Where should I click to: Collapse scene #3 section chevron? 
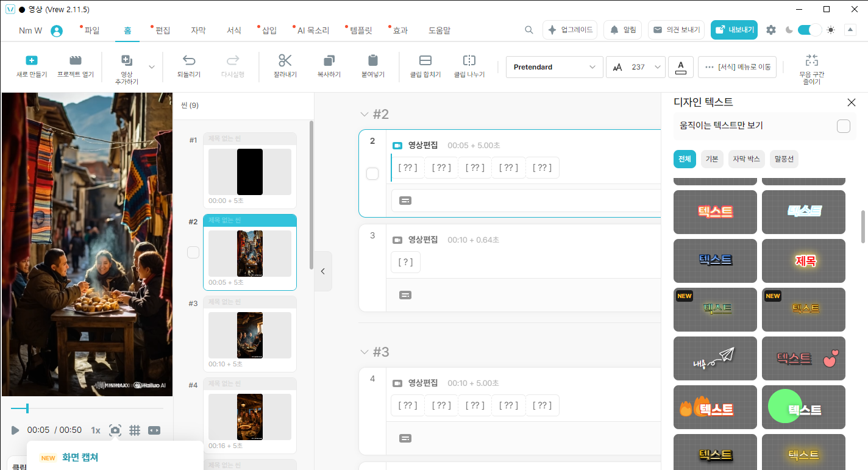pos(365,352)
